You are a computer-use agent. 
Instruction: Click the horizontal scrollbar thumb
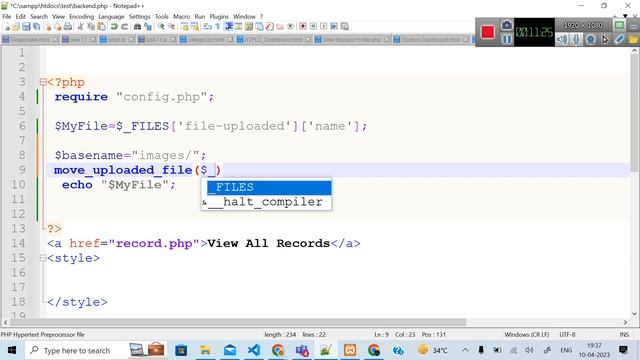click(x=238, y=322)
